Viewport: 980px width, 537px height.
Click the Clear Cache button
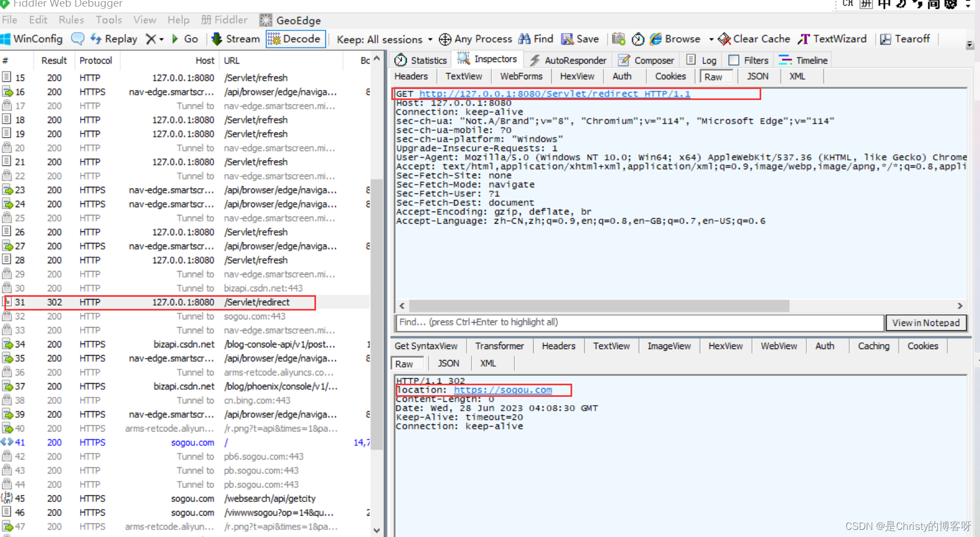click(755, 39)
